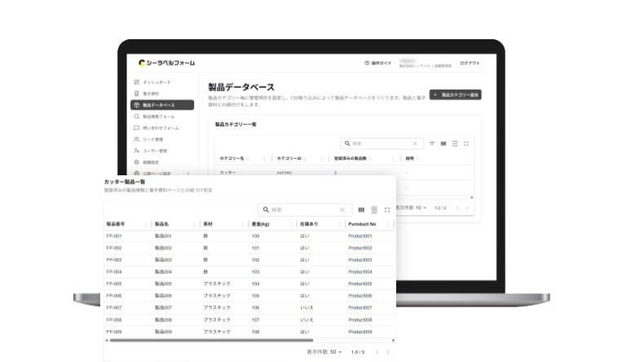This screenshot has height=362, width=644.
Task: Click the horizontal scrollbar thumb in カッター製品一覧
Action: (211, 340)
